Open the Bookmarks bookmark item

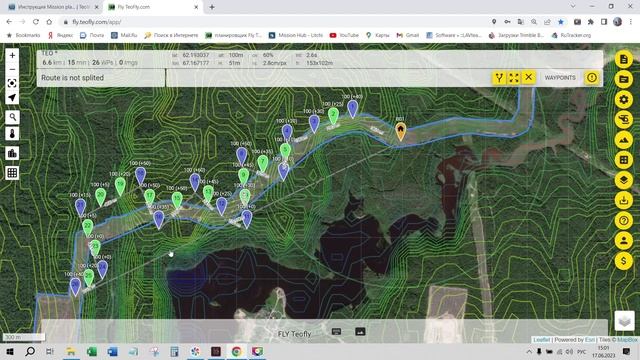23,36
